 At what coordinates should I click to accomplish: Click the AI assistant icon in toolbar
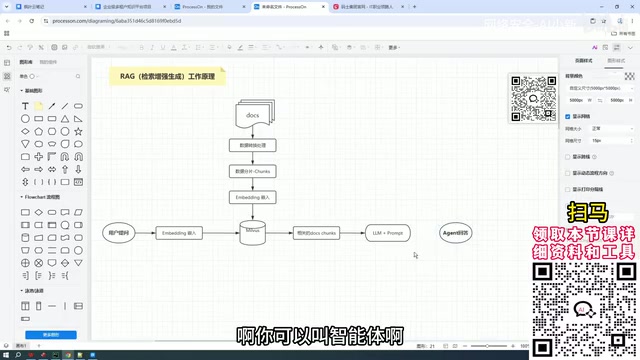click(x=595, y=48)
